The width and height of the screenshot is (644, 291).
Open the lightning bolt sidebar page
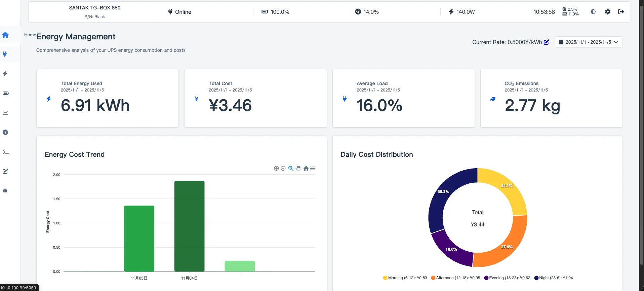click(5, 74)
